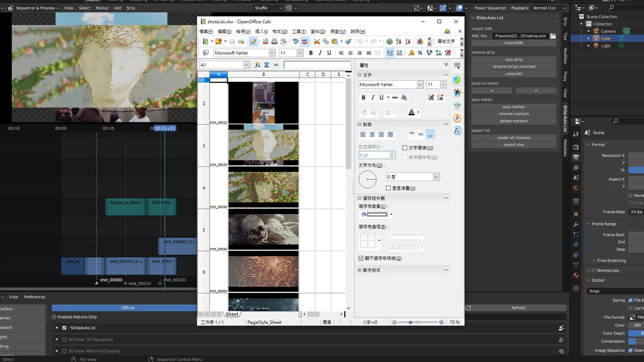Click the Export as PDF icon
This screenshot has width=644, height=362.
(x=265, y=41)
